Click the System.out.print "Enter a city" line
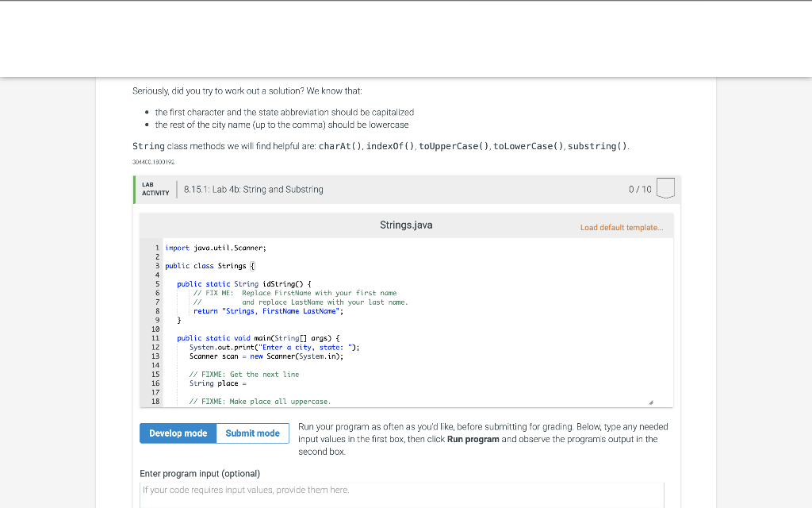Screen dimensions: 812x508 [274, 348]
